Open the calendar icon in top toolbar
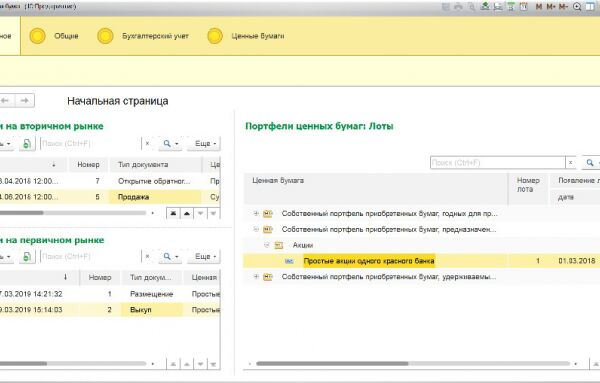 point(524,7)
